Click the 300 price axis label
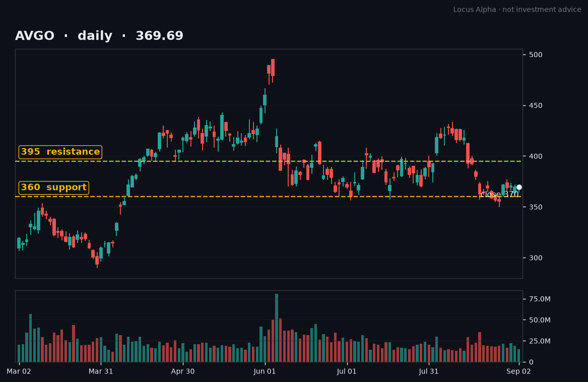Viewport: 588px width, 382px height. click(536, 258)
